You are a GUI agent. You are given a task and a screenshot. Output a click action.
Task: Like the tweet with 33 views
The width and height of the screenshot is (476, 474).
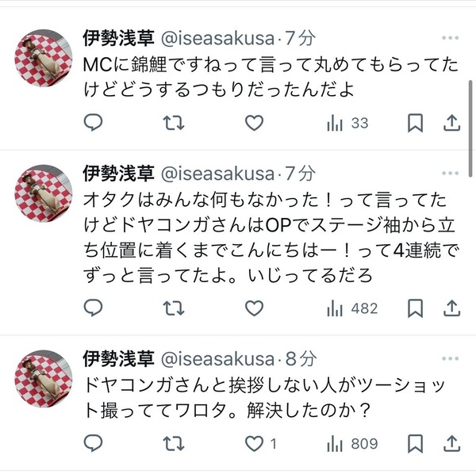click(x=254, y=123)
